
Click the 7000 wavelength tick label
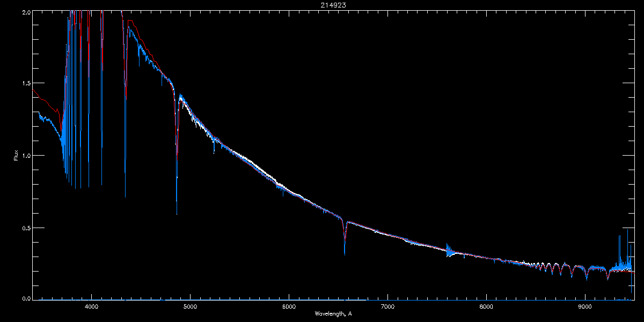pyautogui.click(x=388, y=306)
